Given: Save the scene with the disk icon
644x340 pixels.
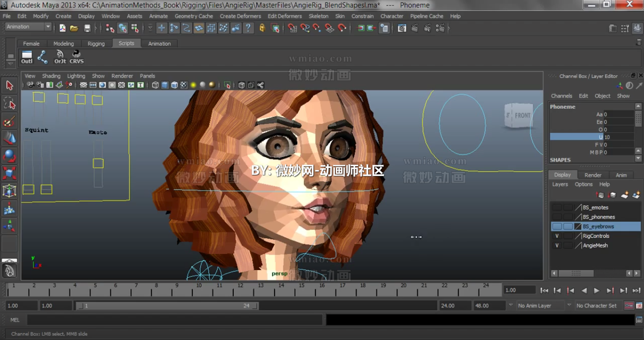Looking at the screenshot, I should 87,28.
